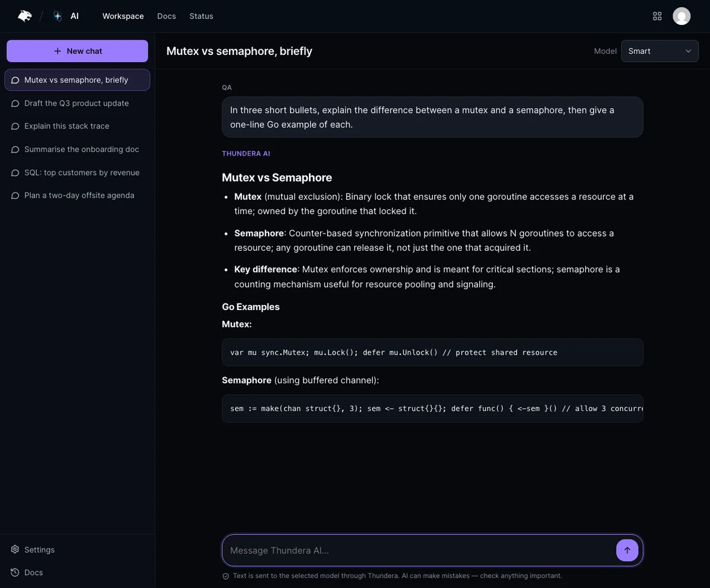The image size is (710, 588).
Task: Open 'Explain this stack trace' chat
Action: coord(78,126)
